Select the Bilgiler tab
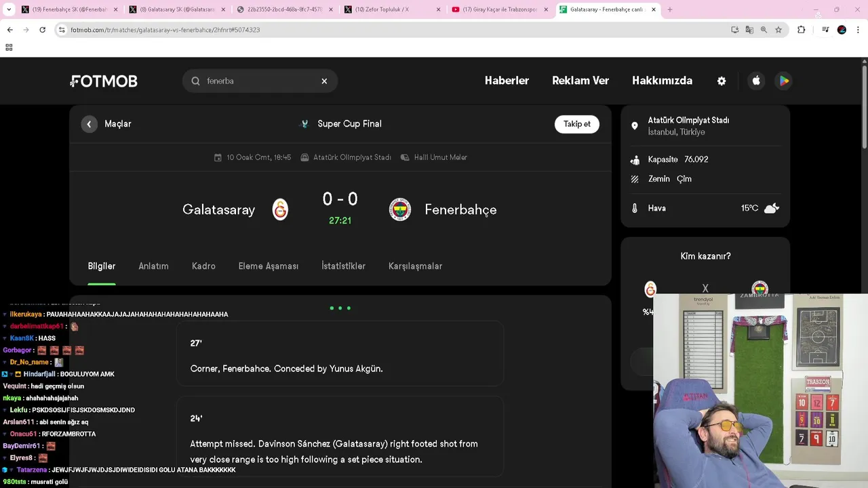 (102, 266)
